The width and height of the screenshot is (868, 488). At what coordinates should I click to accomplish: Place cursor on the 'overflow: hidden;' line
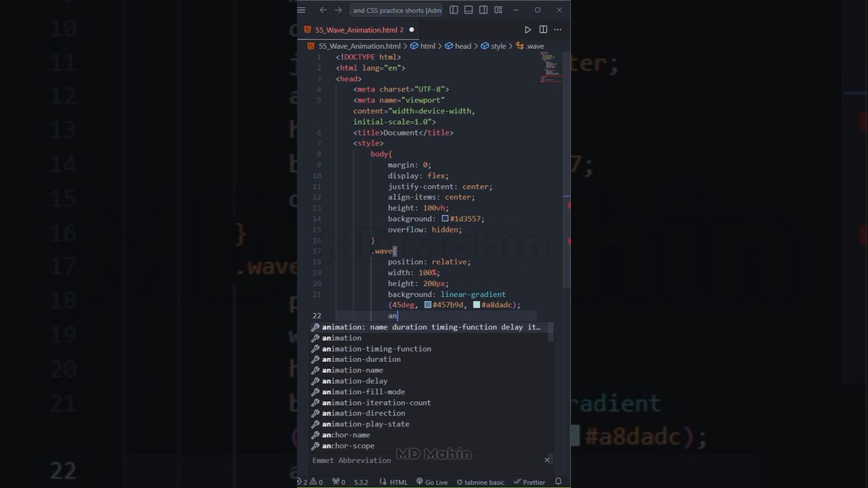click(x=425, y=230)
